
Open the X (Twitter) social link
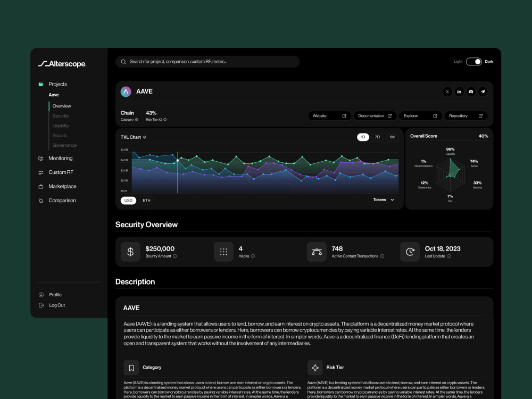(447, 92)
